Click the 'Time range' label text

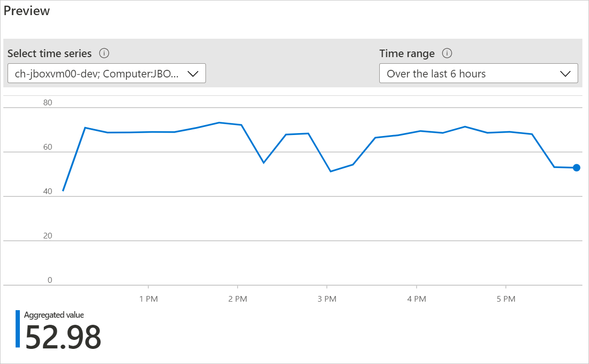407,53
